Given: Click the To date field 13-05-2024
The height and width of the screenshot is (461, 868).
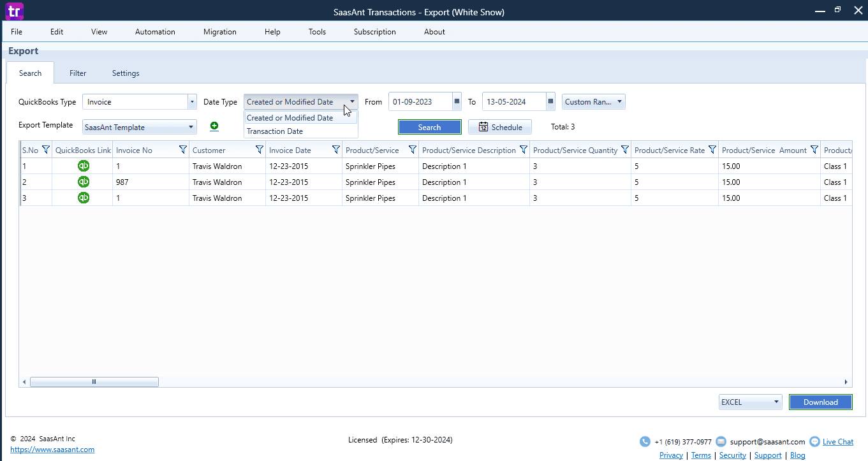Looking at the screenshot, I should [x=514, y=101].
